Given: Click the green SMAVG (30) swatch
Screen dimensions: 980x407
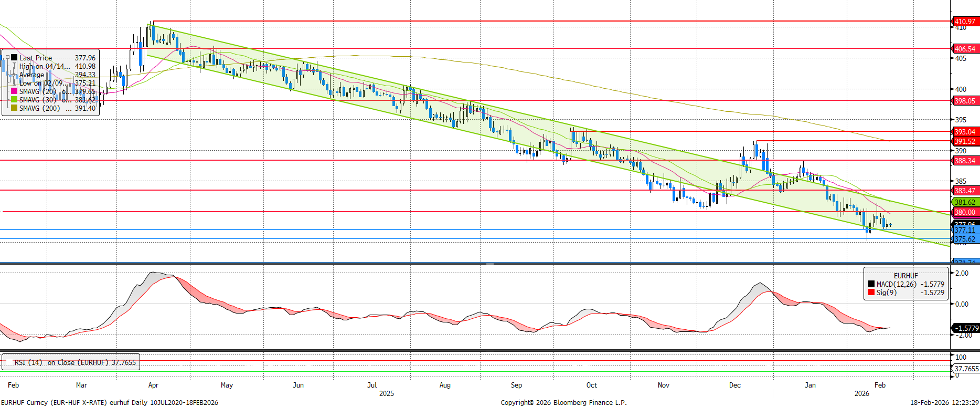Looking at the screenshot, I should pyautogui.click(x=14, y=100).
